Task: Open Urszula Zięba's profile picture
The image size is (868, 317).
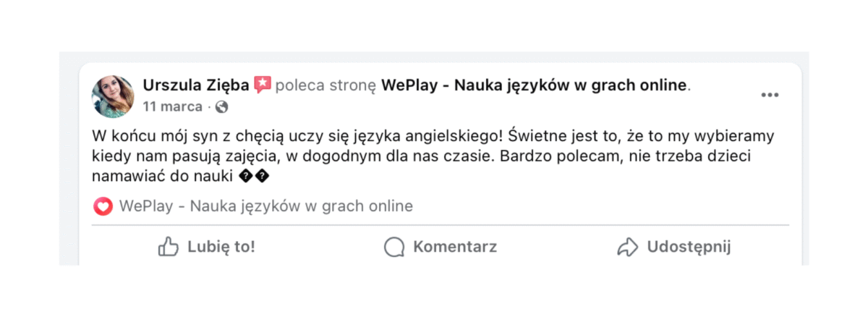Action: coord(113,96)
